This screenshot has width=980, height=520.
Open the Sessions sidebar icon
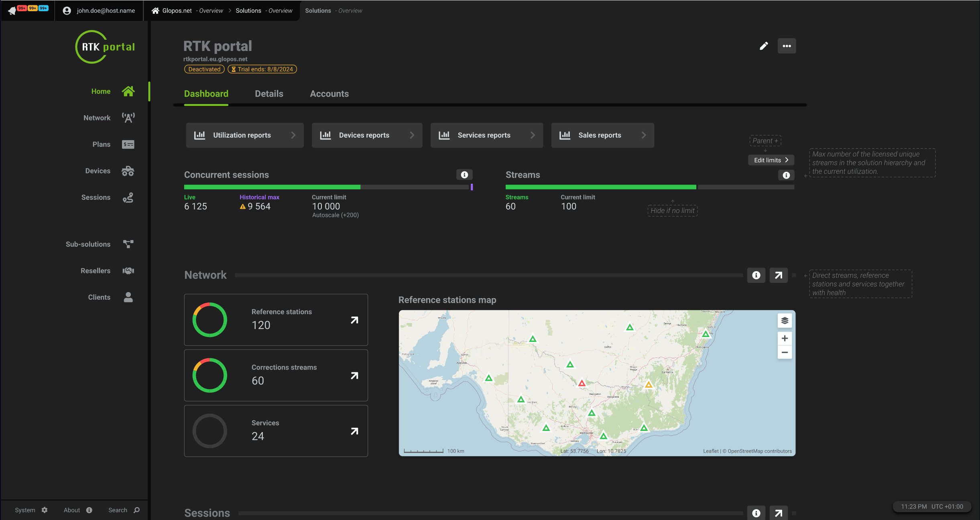click(x=128, y=197)
